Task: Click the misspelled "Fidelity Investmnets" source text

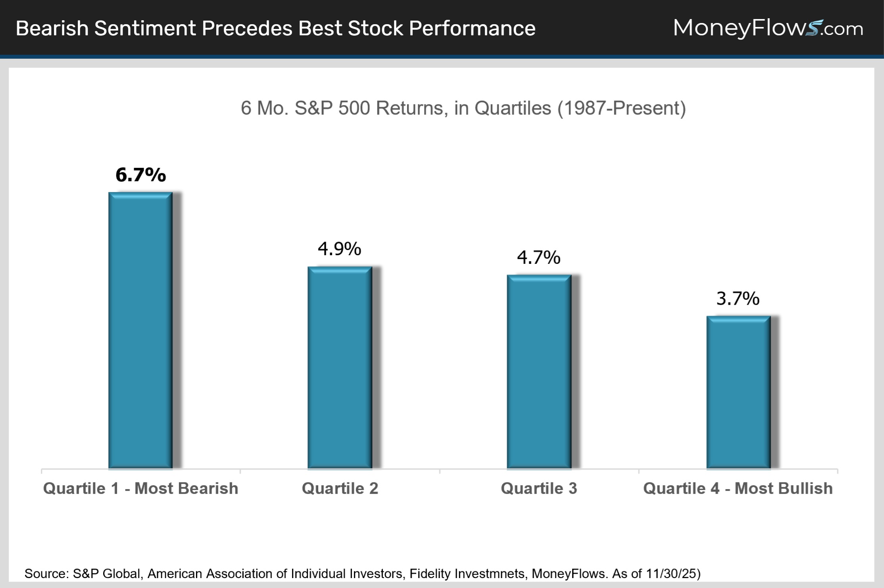Action: tap(467, 574)
